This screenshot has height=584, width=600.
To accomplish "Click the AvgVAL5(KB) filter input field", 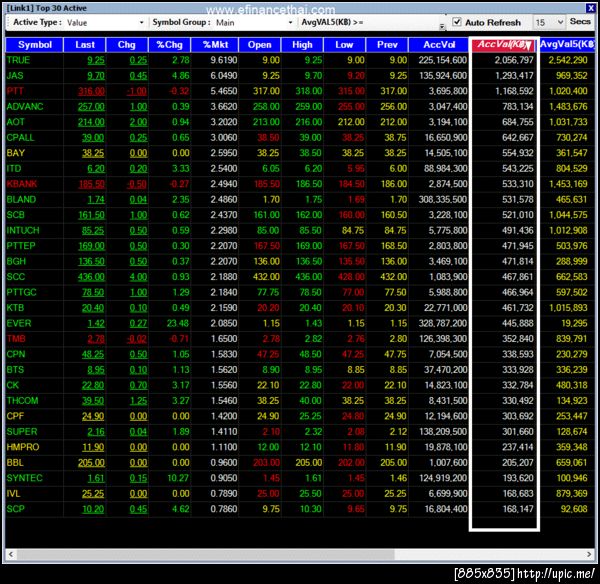I will [403, 23].
